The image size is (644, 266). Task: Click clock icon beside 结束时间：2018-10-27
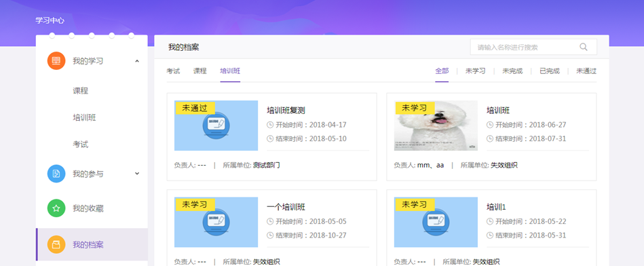coord(270,235)
